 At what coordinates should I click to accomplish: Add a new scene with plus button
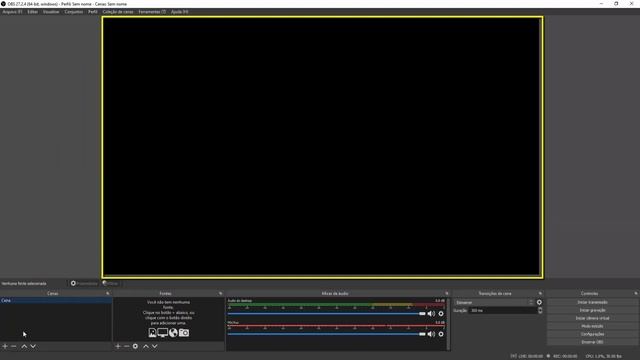5,346
